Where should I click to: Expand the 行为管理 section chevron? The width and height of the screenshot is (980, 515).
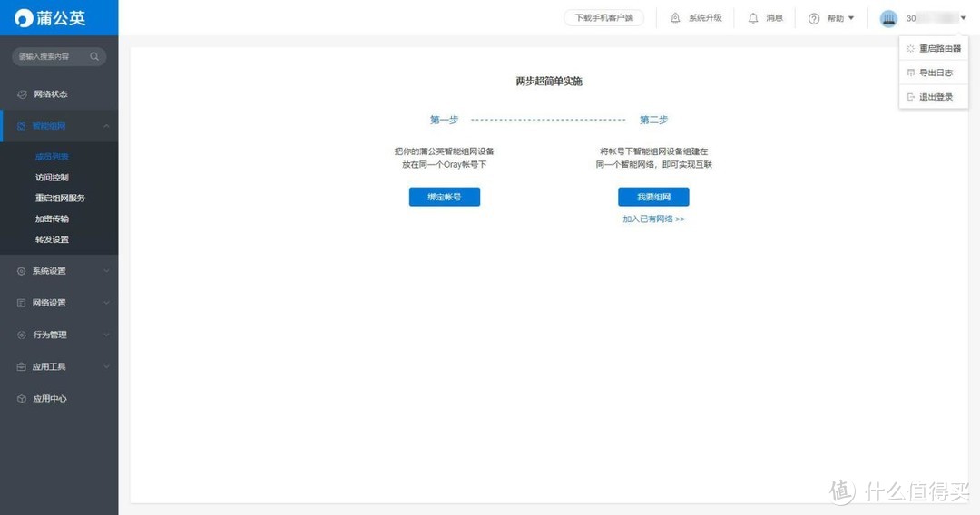click(106, 335)
